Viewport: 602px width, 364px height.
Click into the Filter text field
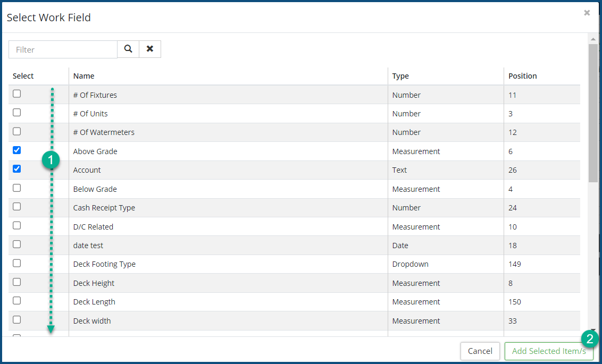pyautogui.click(x=63, y=49)
